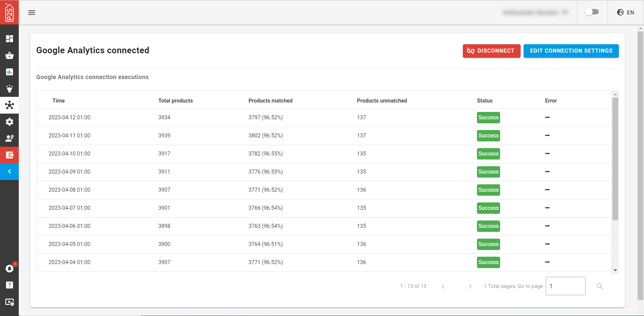
Task: Click Success badge for 2023-04-09 row
Action: pos(488,172)
